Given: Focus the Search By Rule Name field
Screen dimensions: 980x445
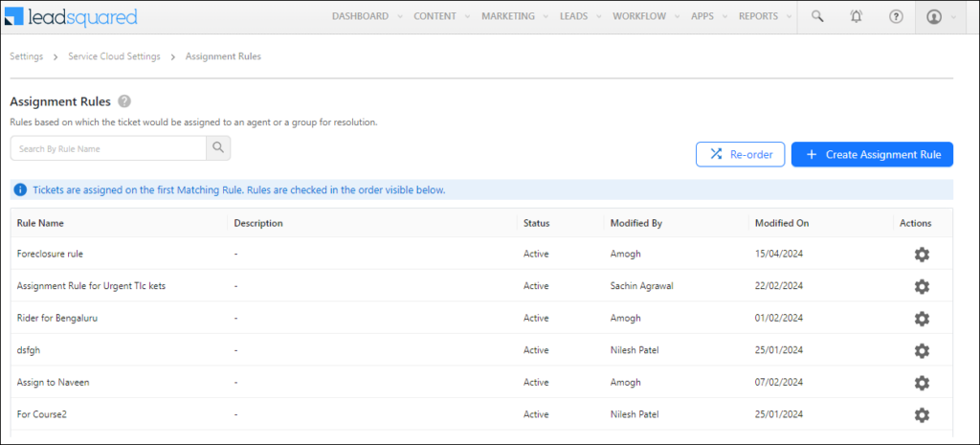Looking at the screenshot, I should click(x=108, y=148).
